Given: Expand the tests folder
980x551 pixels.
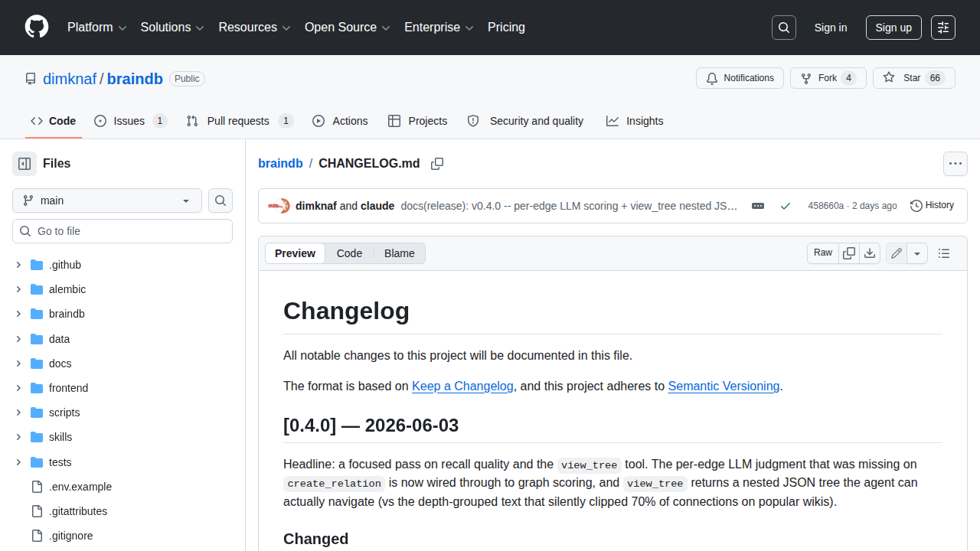Looking at the screenshot, I should [18, 462].
